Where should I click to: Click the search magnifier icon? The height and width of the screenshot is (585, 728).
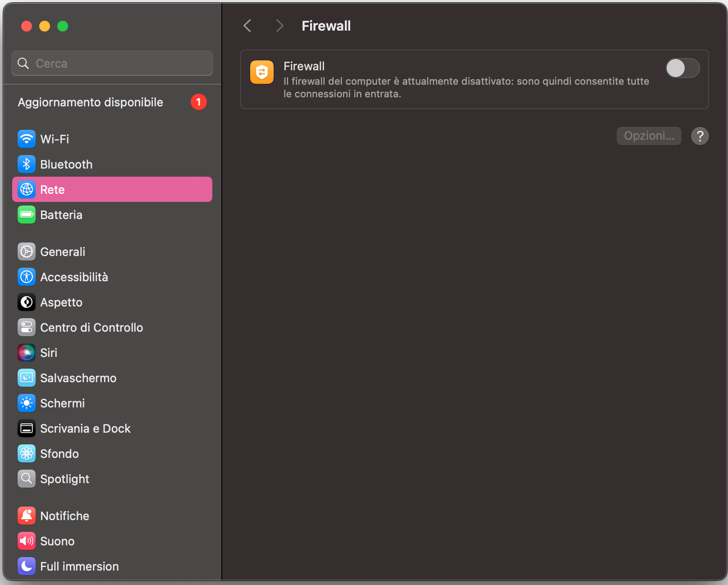pos(23,63)
